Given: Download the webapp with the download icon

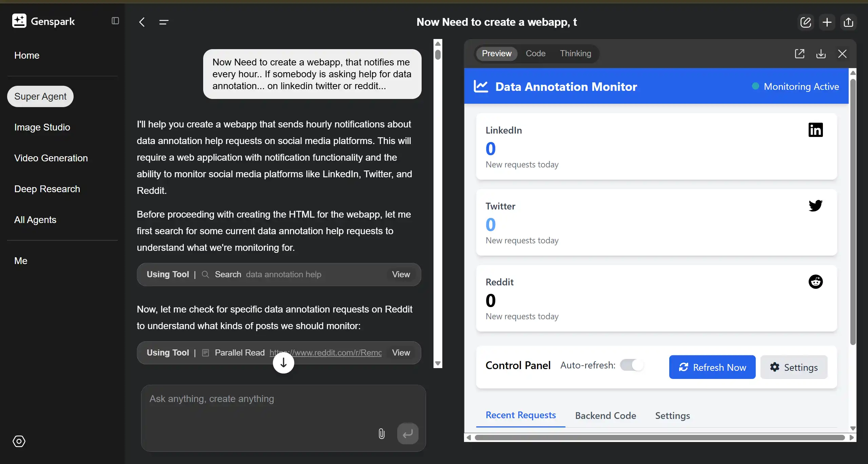Looking at the screenshot, I should [821, 54].
